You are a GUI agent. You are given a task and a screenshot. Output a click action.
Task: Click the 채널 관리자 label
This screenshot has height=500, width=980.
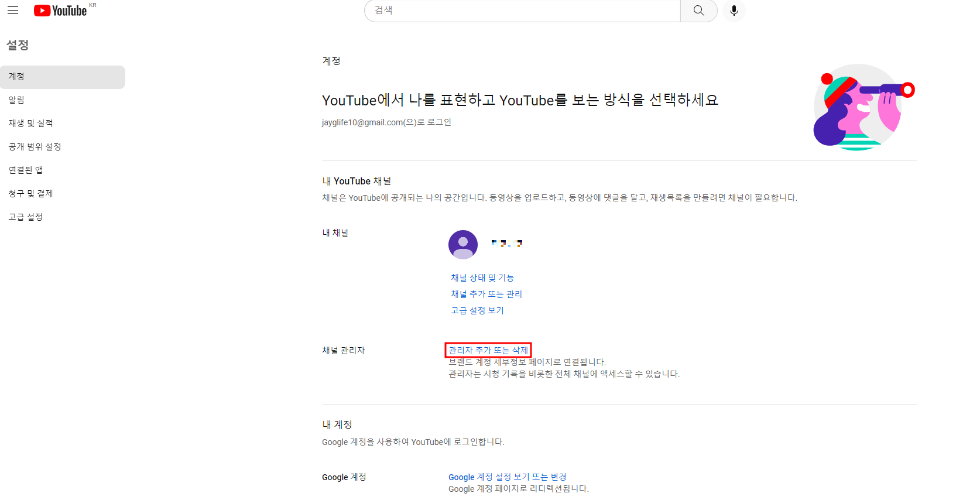tap(343, 350)
